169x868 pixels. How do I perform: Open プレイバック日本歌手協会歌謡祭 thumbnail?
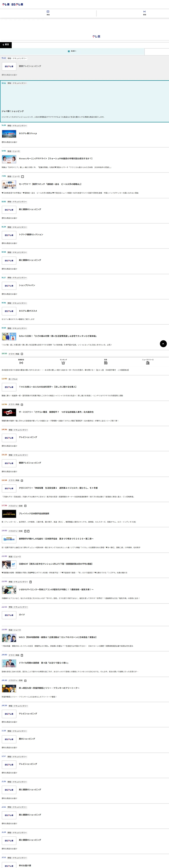coord(9,514)
